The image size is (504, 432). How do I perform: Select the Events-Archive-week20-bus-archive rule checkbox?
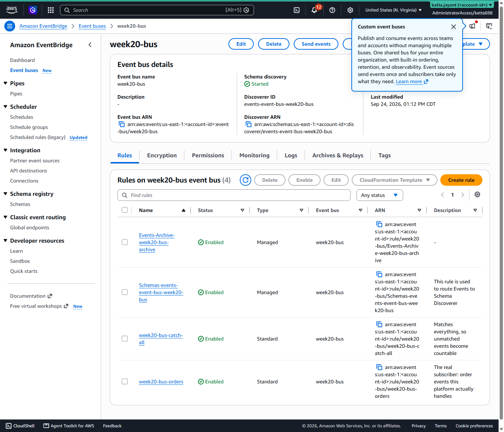[x=125, y=242]
